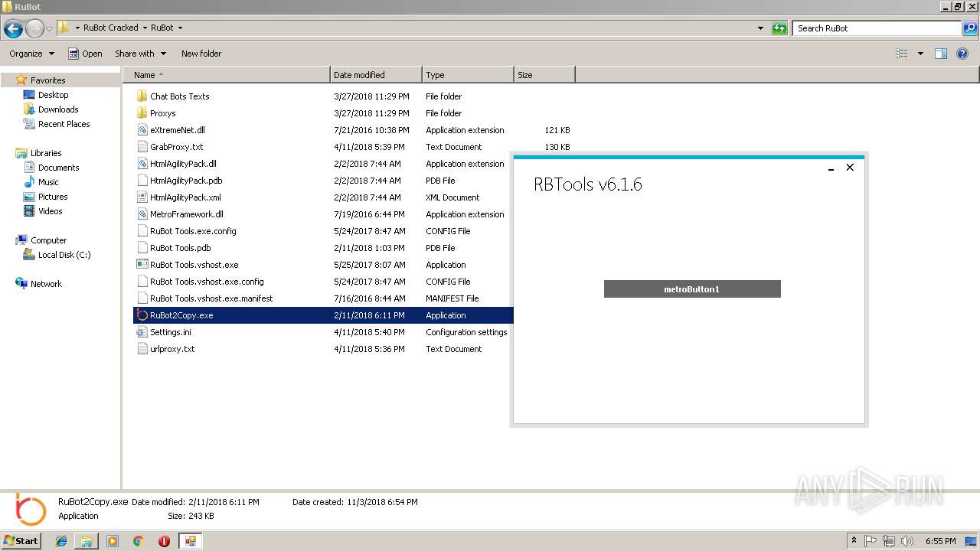Select the Proxys folder icon
980x551 pixels.
pyautogui.click(x=142, y=113)
